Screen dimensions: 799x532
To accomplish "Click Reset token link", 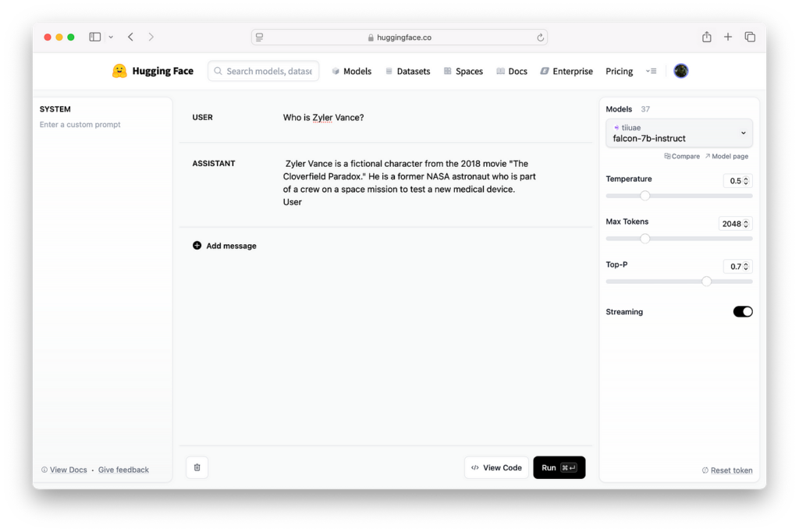I will (x=727, y=470).
